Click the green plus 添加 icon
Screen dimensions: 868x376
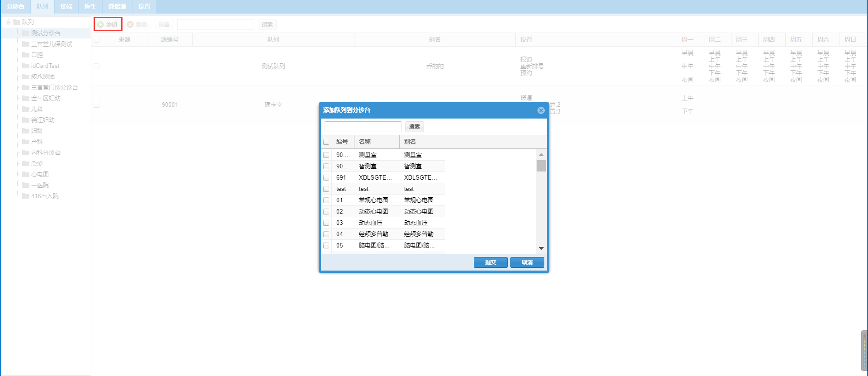tap(100, 24)
